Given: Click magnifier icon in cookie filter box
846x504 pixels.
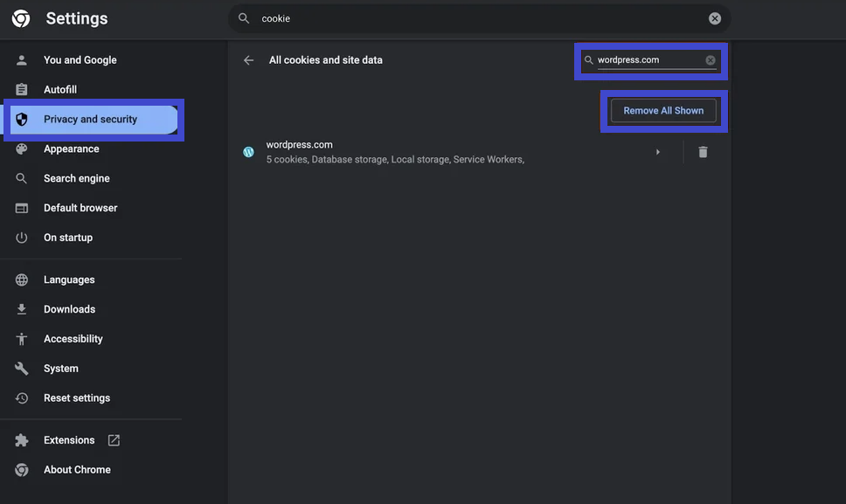Looking at the screenshot, I should coord(589,60).
